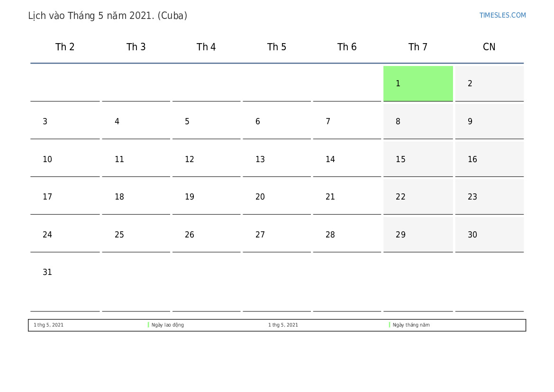Click green marker beside Ngày tháng năm

(390, 325)
